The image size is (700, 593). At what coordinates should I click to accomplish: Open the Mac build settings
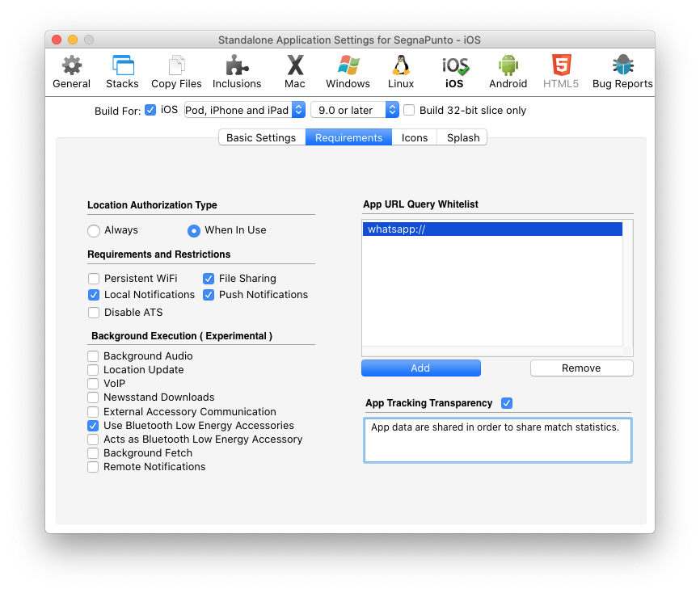point(295,71)
